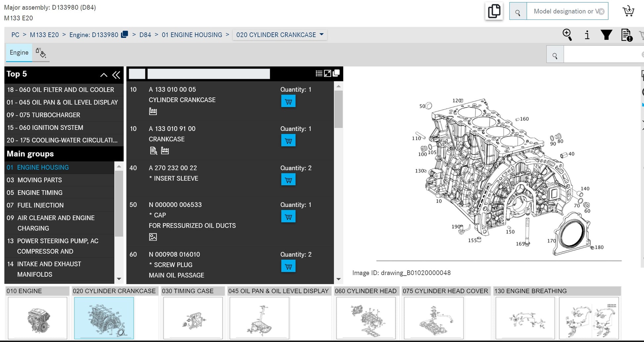Select the zoom magnifier icon in the toolbar
The width and height of the screenshot is (644, 342).
(x=567, y=35)
